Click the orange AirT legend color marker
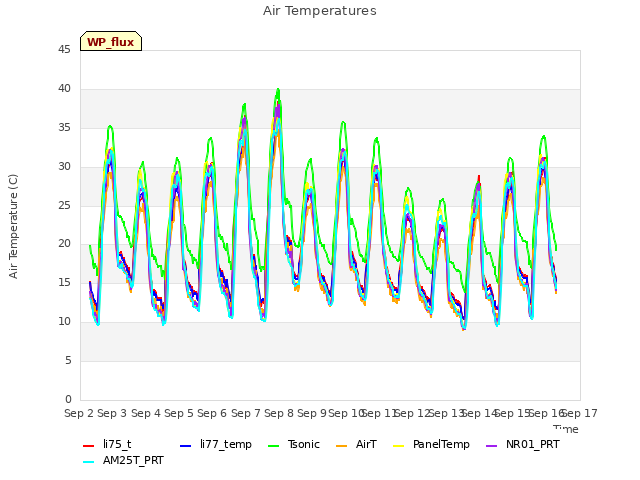The height and width of the screenshot is (480, 640). coord(341,446)
